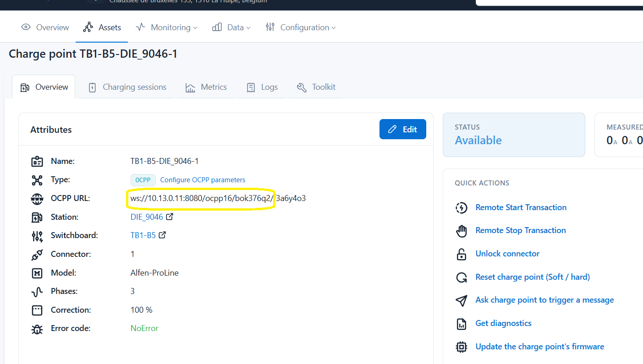
Task: Click the hand icon for Remote Stop Transaction
Action: 461,231
